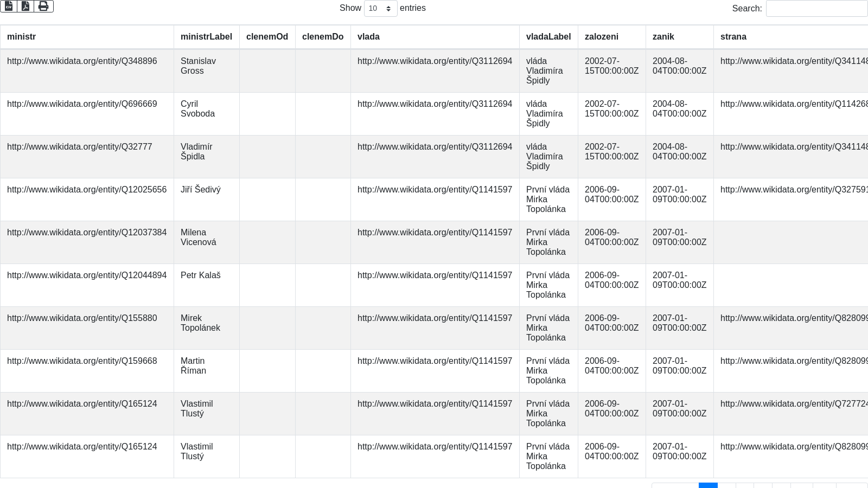Sort table by clenemDo column
The image size is (868, 488).
(323, 37)
